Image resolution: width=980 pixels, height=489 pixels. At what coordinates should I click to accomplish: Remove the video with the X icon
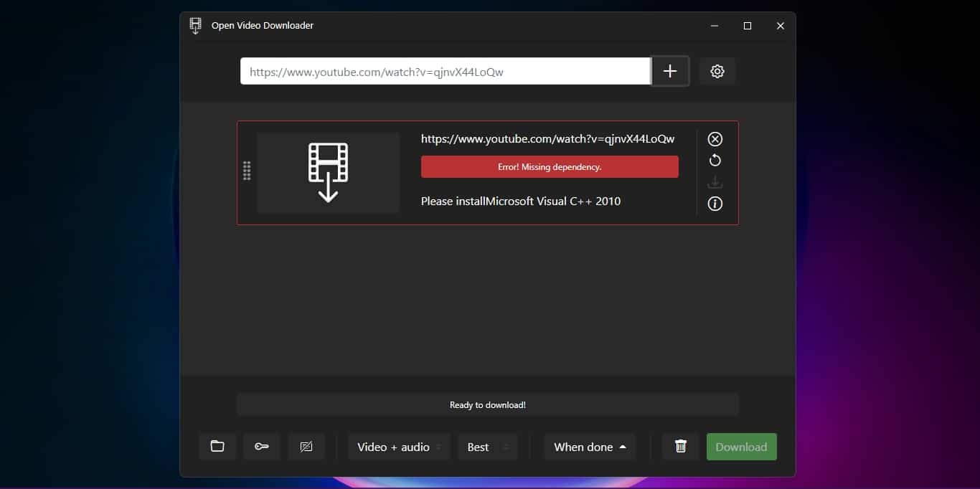click(715, 139)
